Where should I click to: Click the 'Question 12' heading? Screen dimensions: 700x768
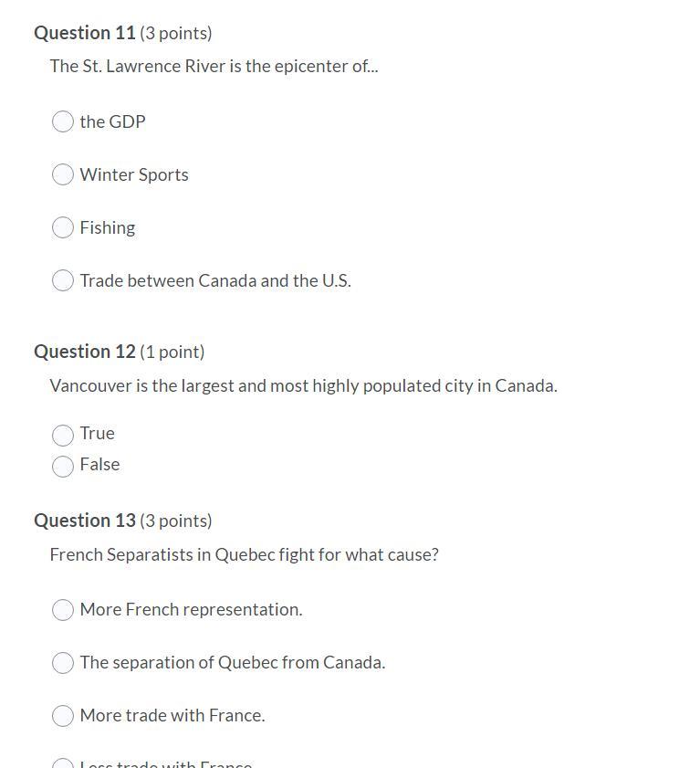[x=84, y=352]
